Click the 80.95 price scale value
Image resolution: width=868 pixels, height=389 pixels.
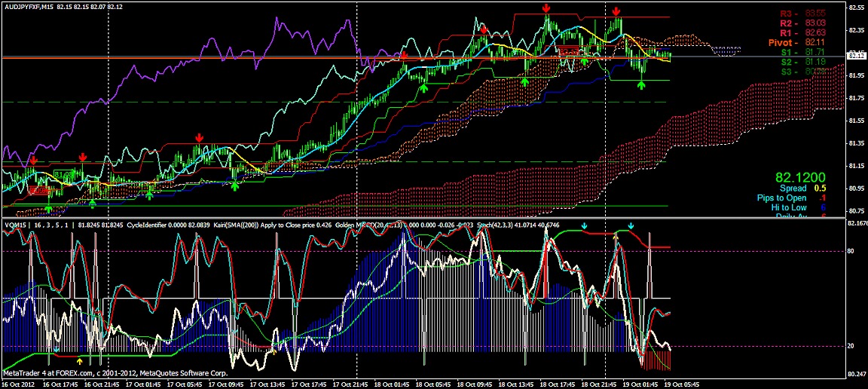coord(857,188)
